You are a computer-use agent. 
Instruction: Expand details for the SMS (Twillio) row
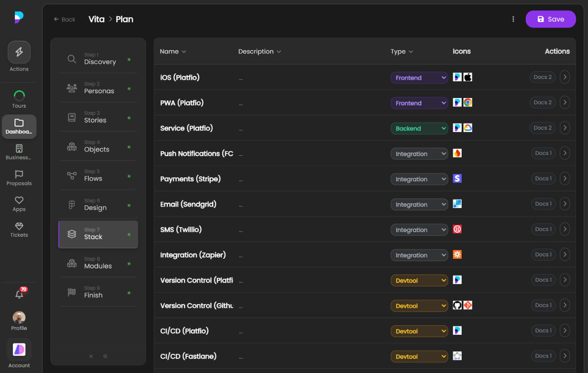click(565, 229)
